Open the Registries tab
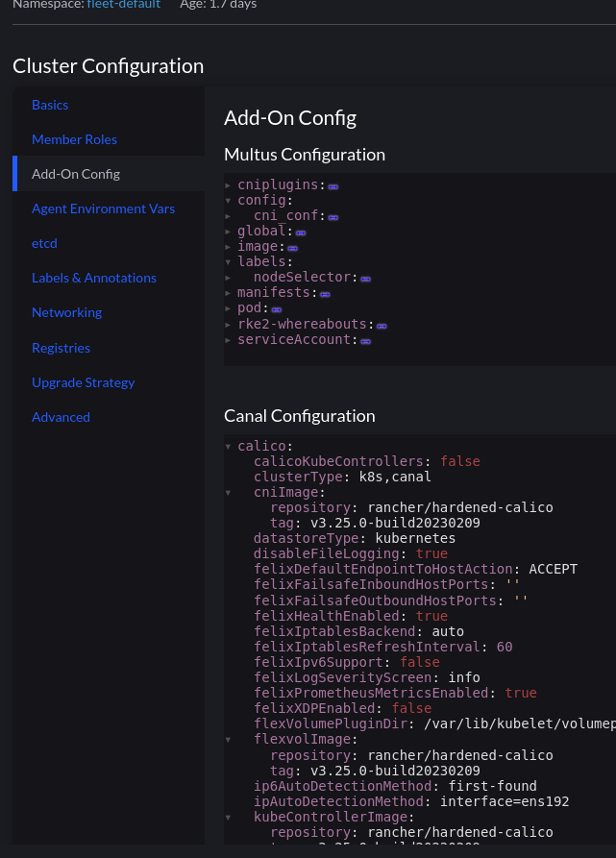The width and height of the screenshot is (616, 858). [61, 348]
